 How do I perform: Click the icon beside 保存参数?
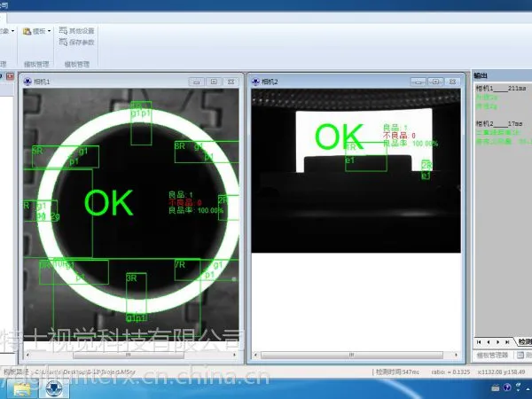coord(63,42)
